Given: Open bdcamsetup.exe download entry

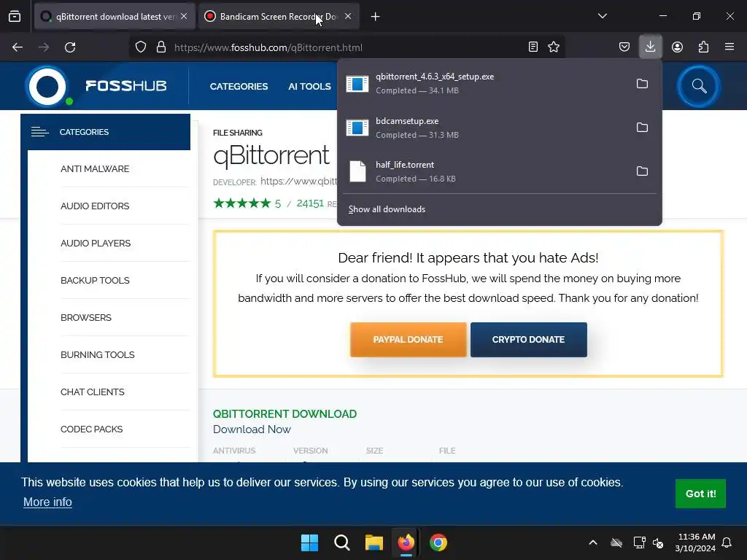Looking at the screenshot, I should click(x=486, y=128).
